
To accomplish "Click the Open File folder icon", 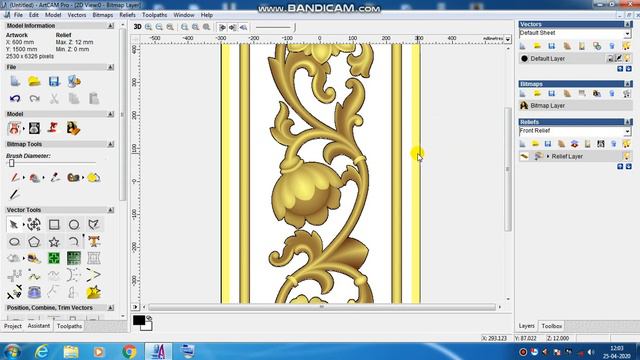I will [35, 81].
